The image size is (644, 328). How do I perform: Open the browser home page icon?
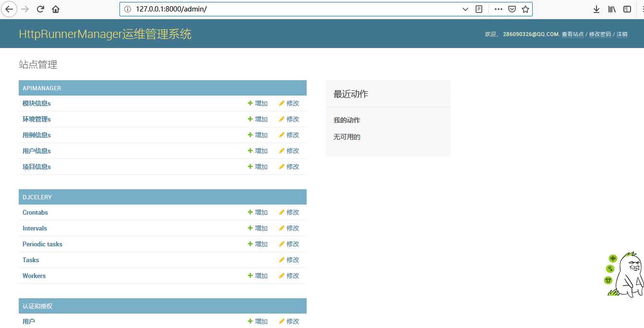(56, 9)
